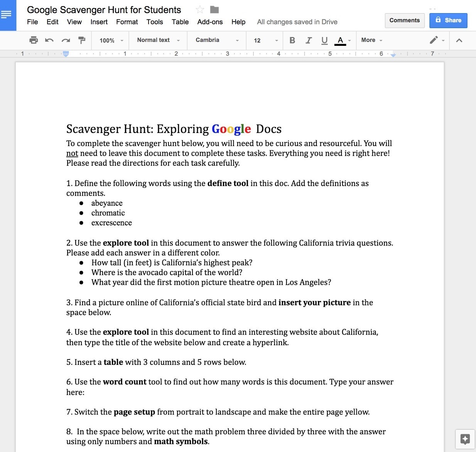
Task: Open the 100% zoom dropdown
Action: (111, 40)
